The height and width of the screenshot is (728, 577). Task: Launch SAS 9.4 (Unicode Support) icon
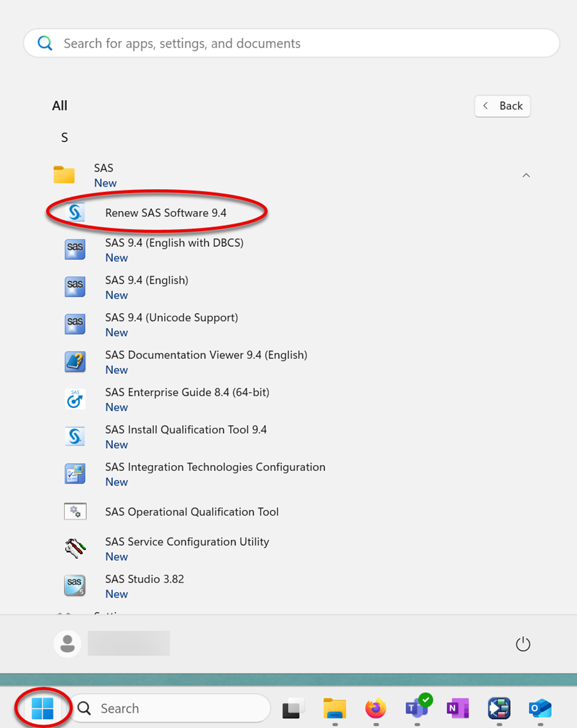[75, 324]
